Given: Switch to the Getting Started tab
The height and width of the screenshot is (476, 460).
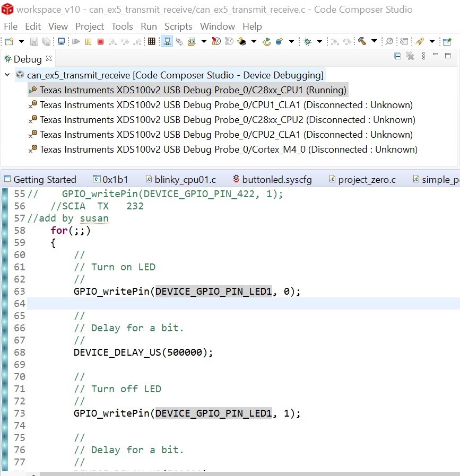Looking at the screenshot, I should [40, 179].
